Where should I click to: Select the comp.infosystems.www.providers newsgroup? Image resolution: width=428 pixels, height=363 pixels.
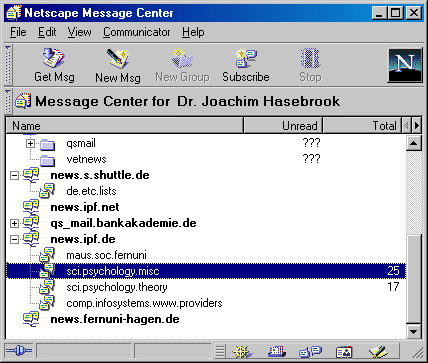(144, 303)
